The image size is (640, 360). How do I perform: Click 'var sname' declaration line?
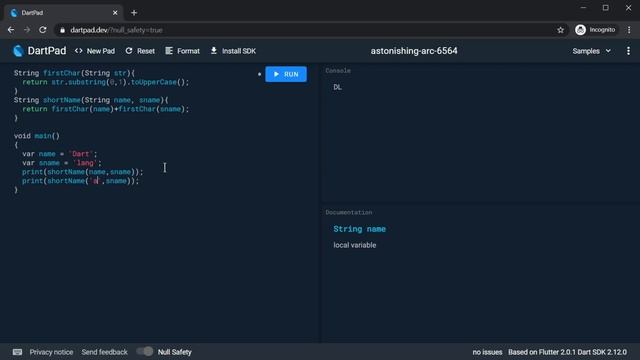[x=62, y=163]
